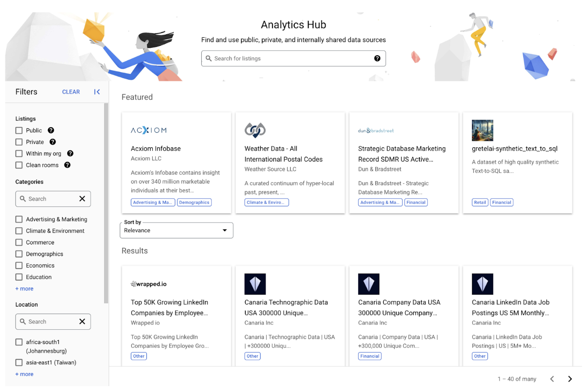Focus the Search for listings field
Image resolution: width=586 pixels, height=392 pixels.
[x=293, y=58]
